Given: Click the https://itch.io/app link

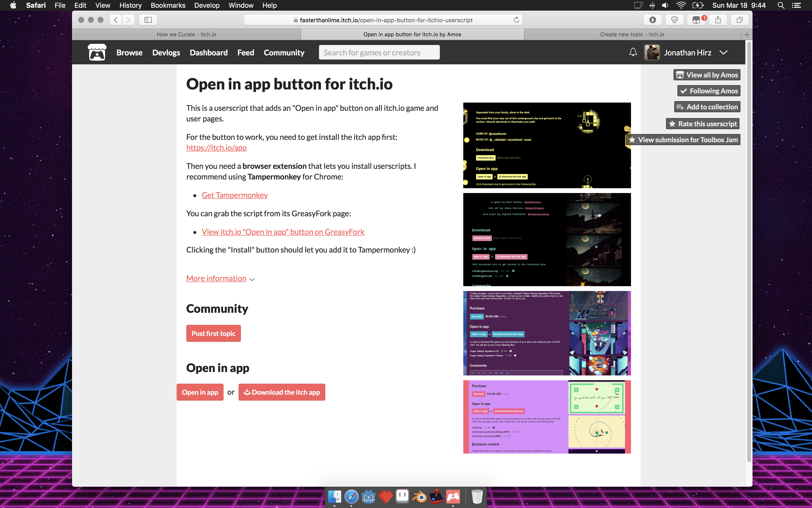Looking at the screenshot, I should tap(217, 148).
